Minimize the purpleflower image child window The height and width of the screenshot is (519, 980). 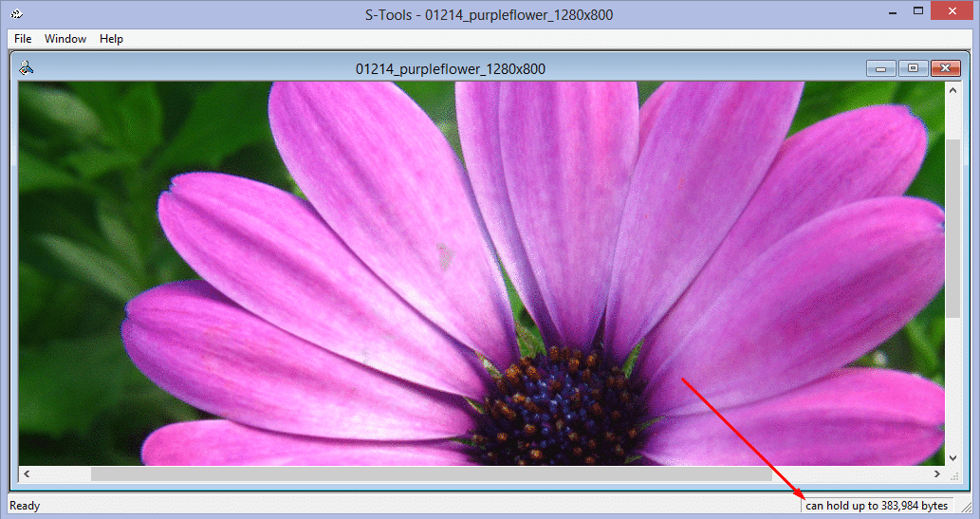[880, 68]
